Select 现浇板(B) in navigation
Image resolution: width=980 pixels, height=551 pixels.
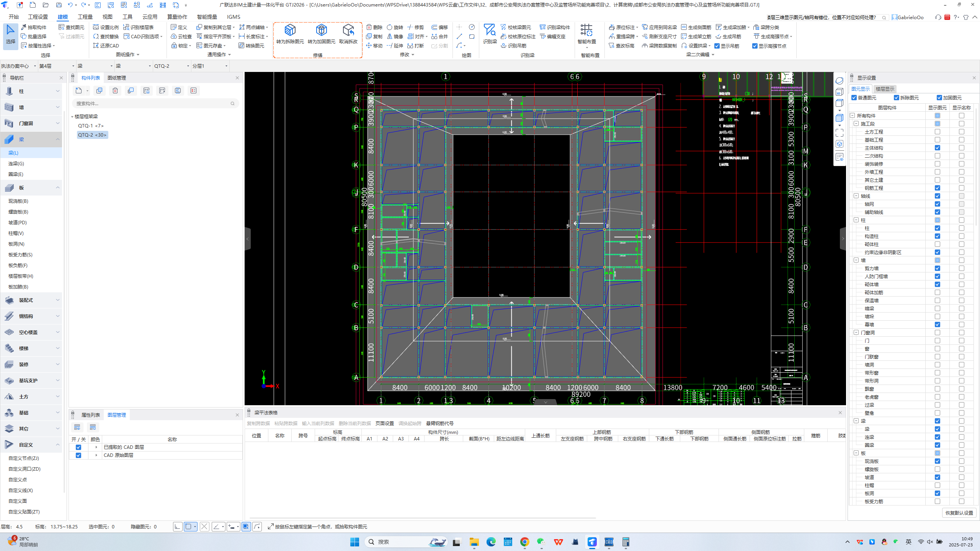(x=18, y=201)
